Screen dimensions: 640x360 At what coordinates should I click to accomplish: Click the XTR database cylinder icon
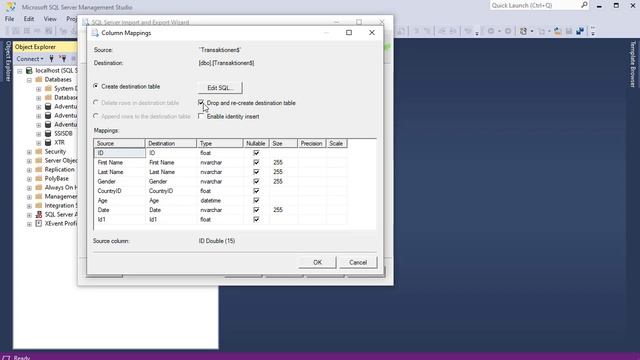coord(48,142)
